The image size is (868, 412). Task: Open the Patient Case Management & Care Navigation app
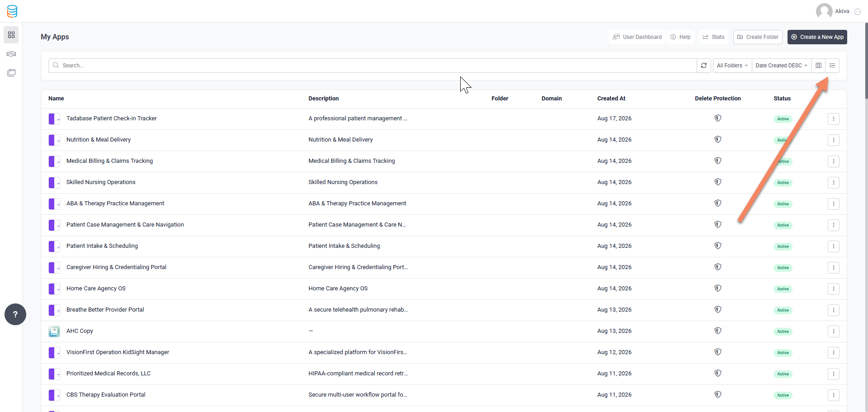click(125, 225)
